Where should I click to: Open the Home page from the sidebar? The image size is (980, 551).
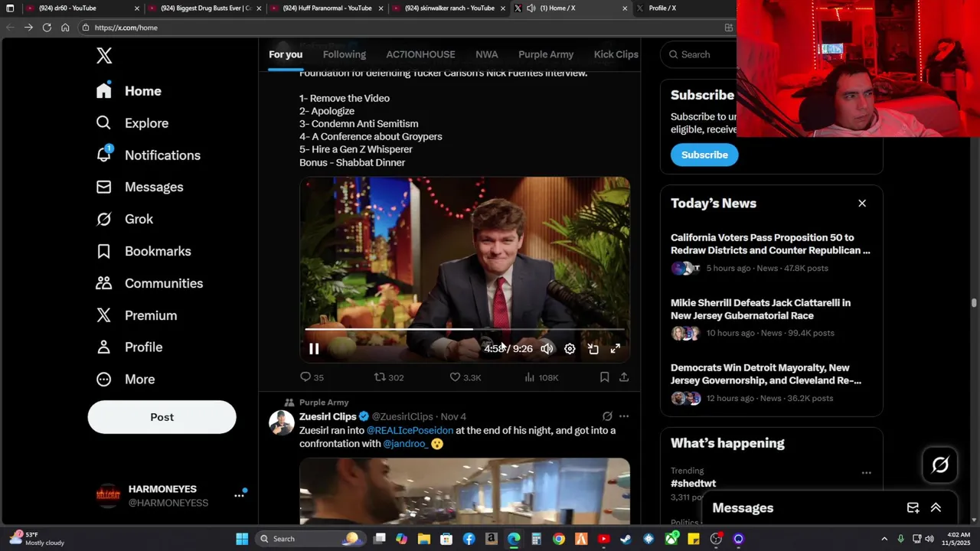[129, 91]
